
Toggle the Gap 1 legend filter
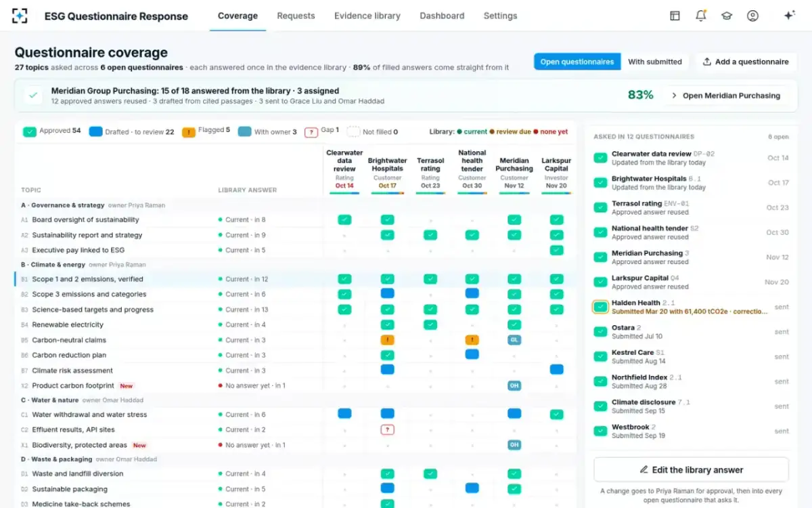tap(322, 132)
